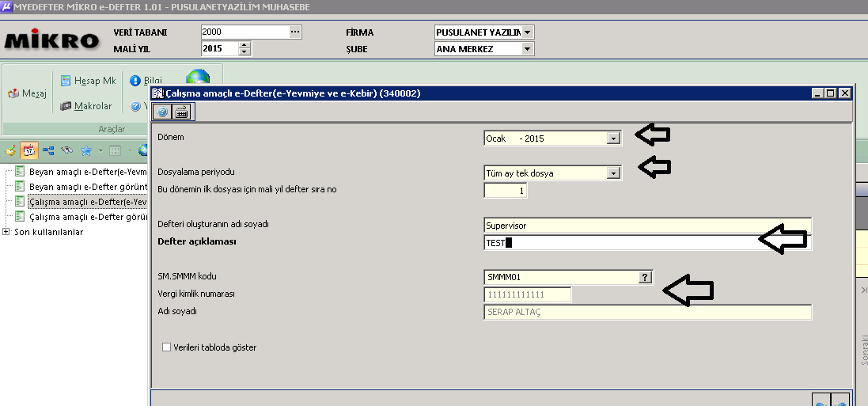Toggle the calendar icon in the small toolbar
Screen dimensions: 868x406
[28, 150]
